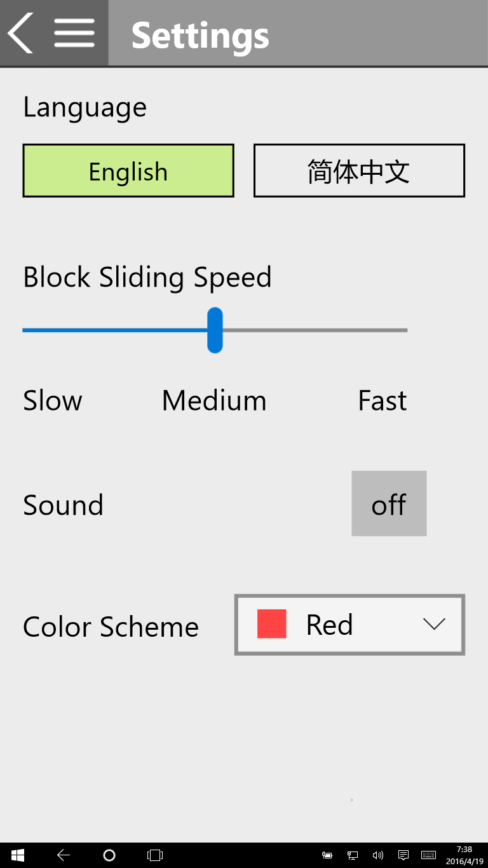Viewport: 488px width, 868px height.
Task: Click the Block Sliding Speed slider thumb
Action: coord(215,330)
